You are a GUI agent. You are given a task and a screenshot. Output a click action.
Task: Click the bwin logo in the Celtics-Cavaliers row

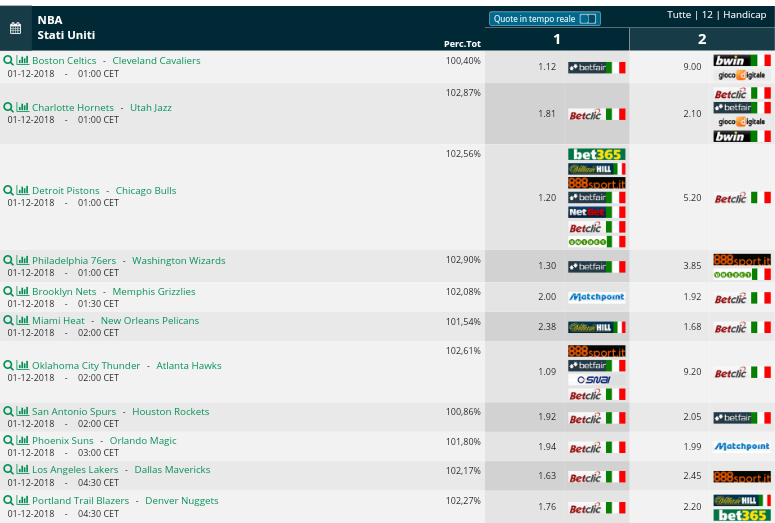(742, 60)
